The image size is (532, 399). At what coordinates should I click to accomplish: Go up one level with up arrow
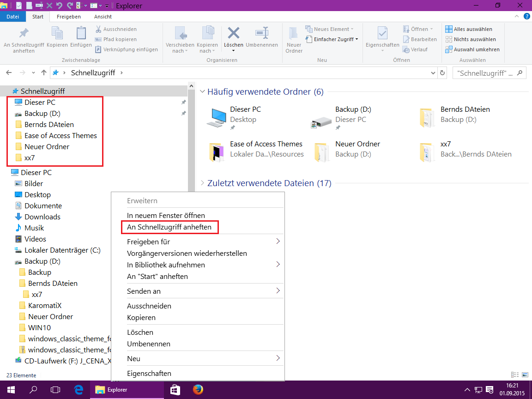pos(44,73)
